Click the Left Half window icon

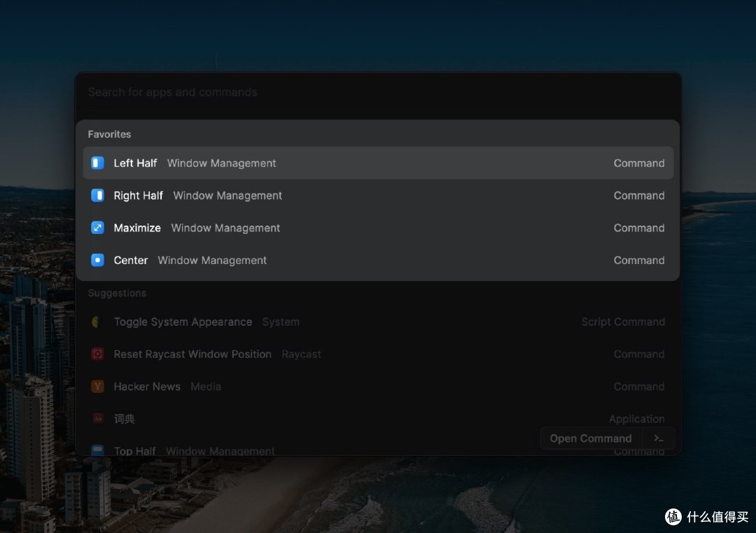pyautogui.click(x=97, y=163)
